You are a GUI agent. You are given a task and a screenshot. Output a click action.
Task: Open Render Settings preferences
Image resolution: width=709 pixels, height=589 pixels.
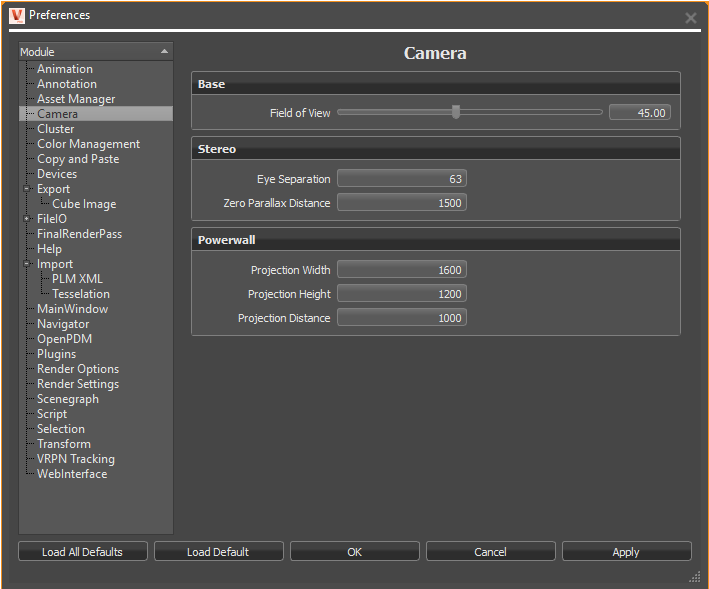[x=78, y=384]
